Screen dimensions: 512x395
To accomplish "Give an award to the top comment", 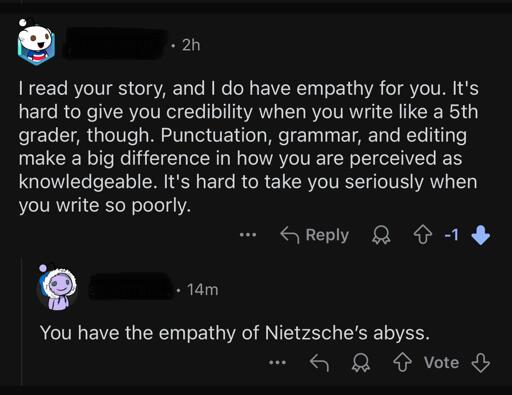I will point(381,236).
